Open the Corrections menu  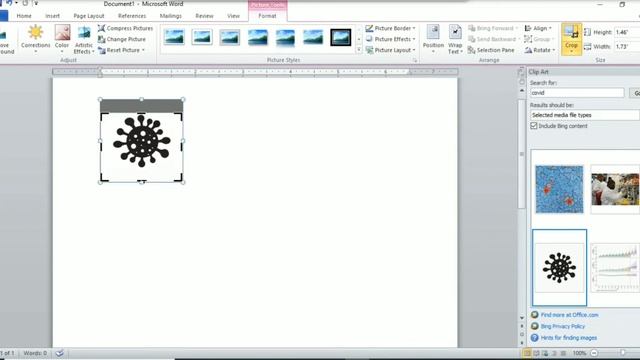[36, 39]
